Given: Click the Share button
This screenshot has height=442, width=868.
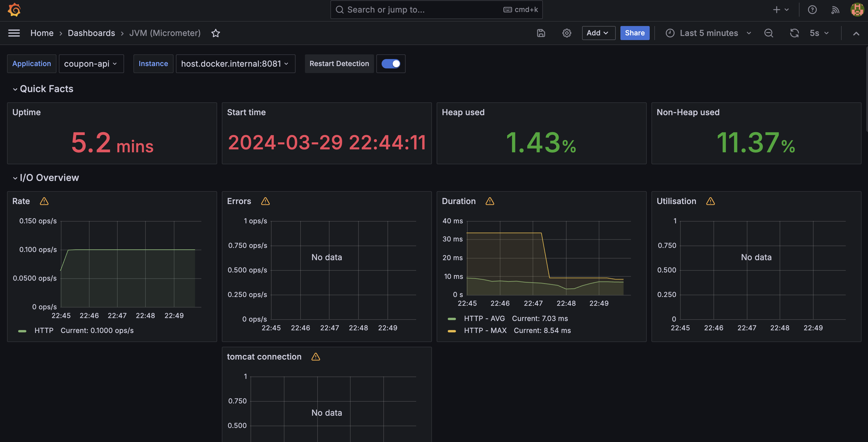Looking at the screenshot, I should [x=634, y=33].
